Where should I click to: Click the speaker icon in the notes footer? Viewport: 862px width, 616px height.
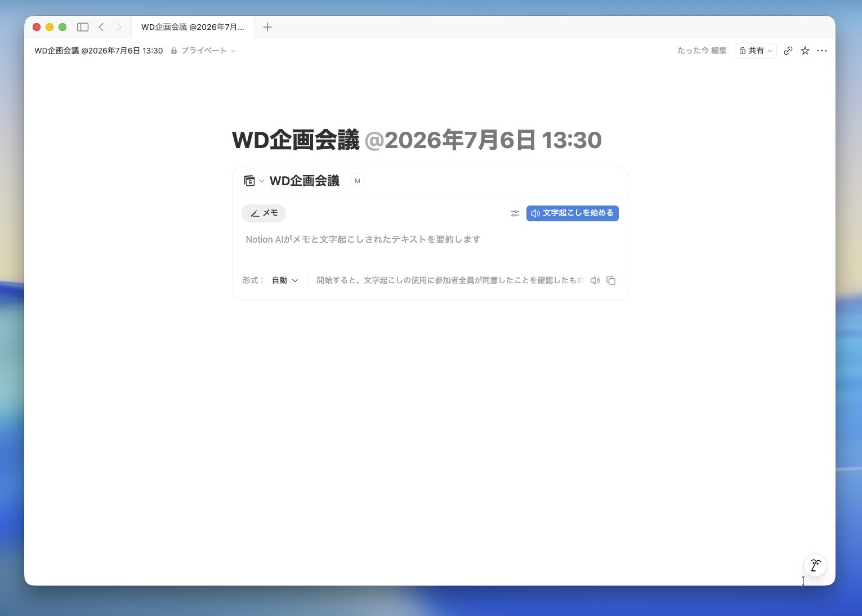(x=595, y=280)
